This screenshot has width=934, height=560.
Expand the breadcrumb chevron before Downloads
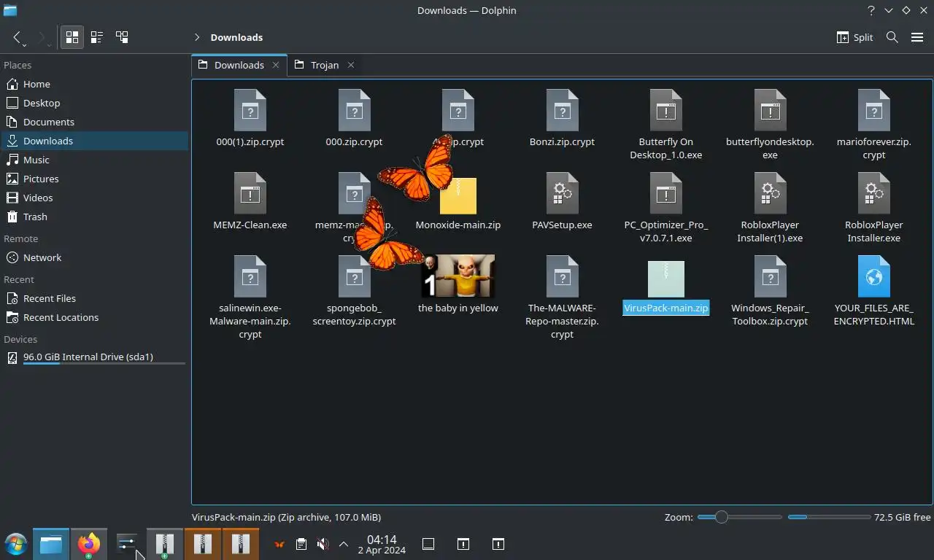click(x=197, y=37)
